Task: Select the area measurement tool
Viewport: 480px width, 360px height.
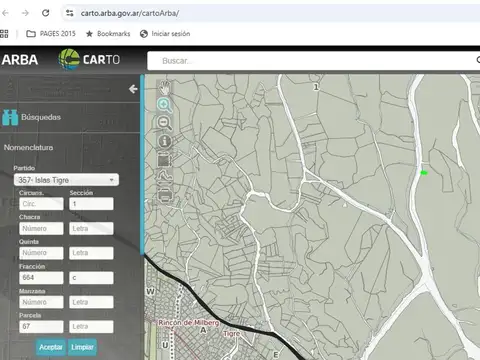Action: click(164, 159)
